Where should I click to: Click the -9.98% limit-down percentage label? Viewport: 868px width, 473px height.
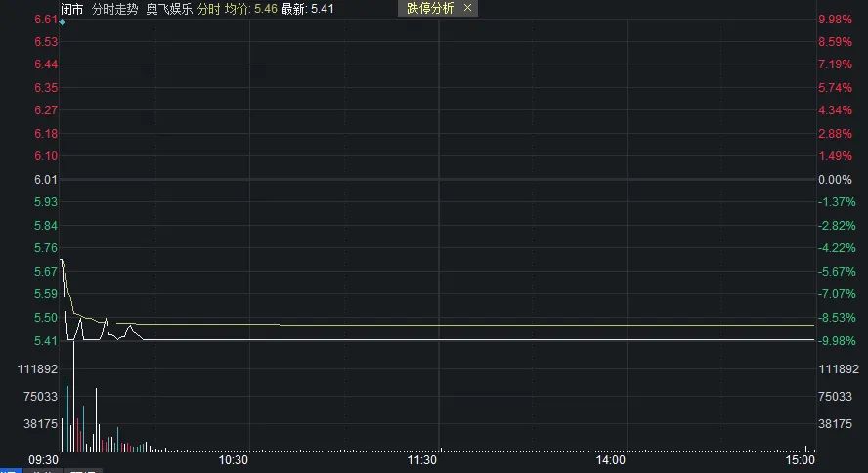pyautogui.click(x=837, y=340)
